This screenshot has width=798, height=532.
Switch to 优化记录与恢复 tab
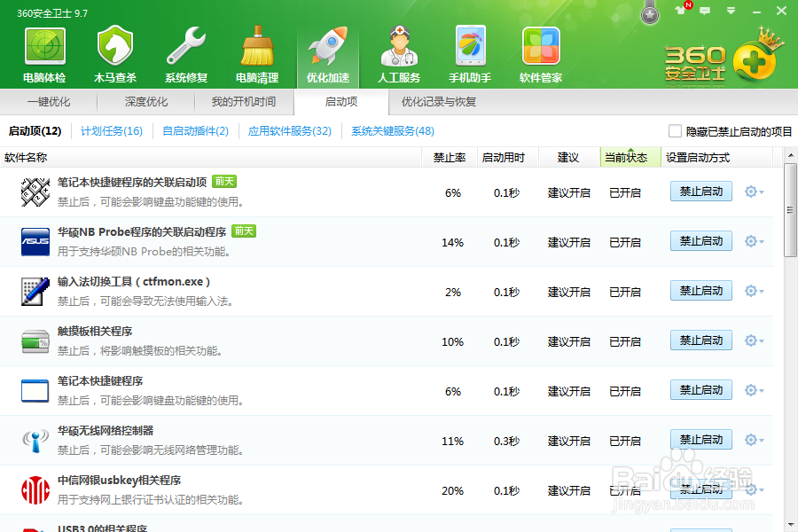point(439,102)
